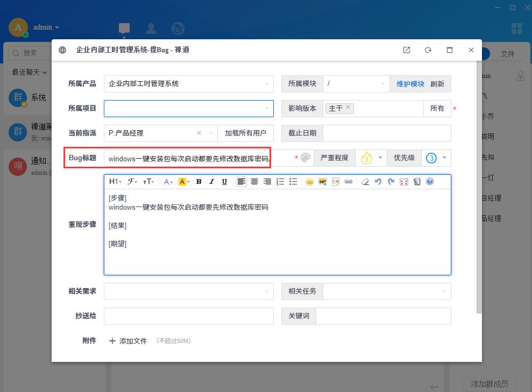This screenshot has height=392, width=532.
Task: Click the undo arrow in editor toolbar
Action: pyautogui.click(x=378, y=182)
